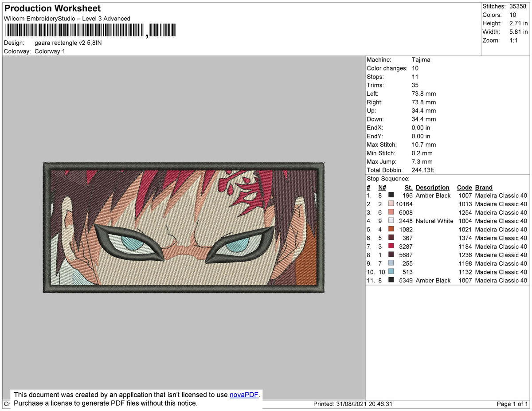Click the Code column header
Viewport: 532px width, 411px height.
click(x=464, y=187)
